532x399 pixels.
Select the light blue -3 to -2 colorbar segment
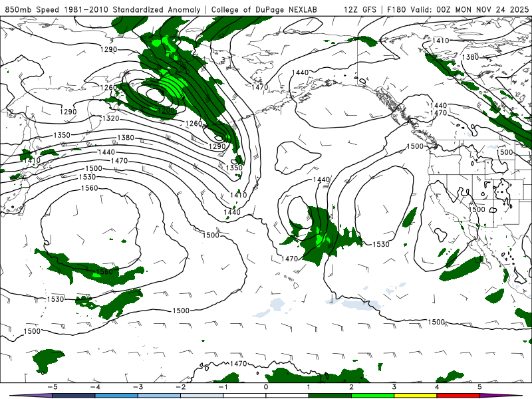coord(159,396)
